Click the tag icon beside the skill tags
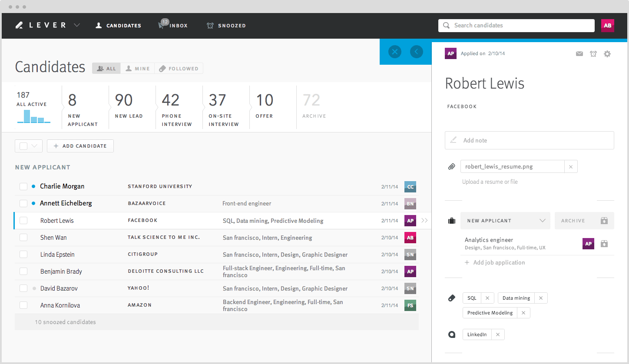 [451, 298]
